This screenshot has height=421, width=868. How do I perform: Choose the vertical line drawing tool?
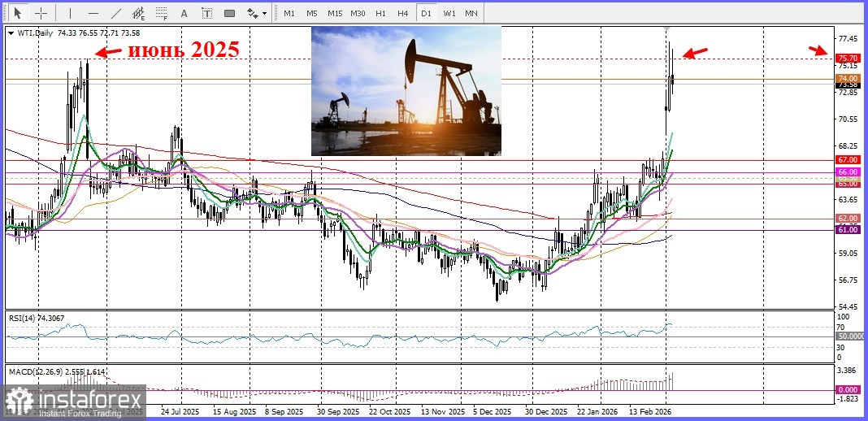(70, 13)
